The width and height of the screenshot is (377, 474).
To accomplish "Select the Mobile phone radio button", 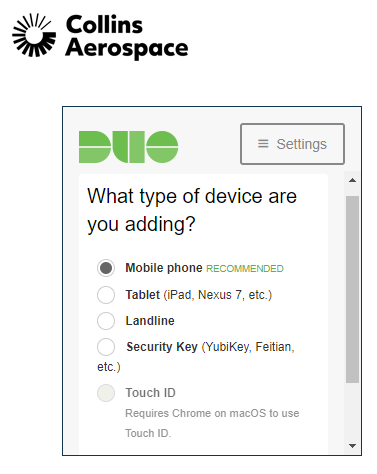I will pyautogui.click(x=106, y=268).
